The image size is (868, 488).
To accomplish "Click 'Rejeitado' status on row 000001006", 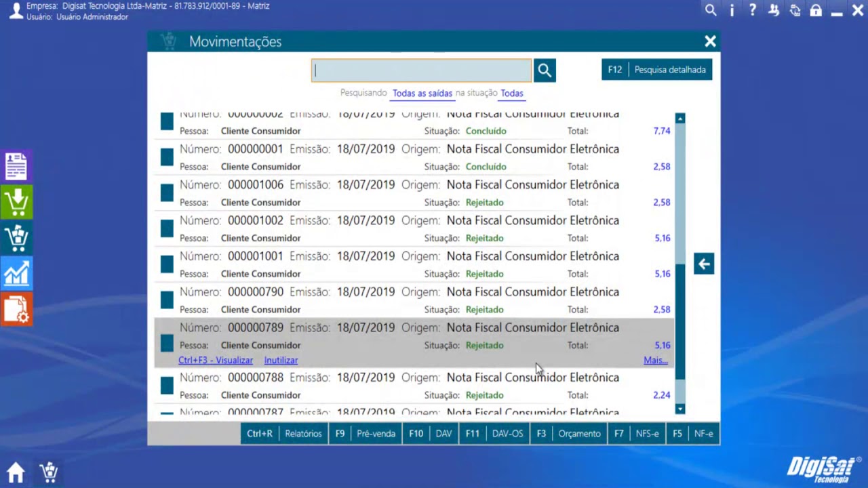I will [x=485, y=203].
